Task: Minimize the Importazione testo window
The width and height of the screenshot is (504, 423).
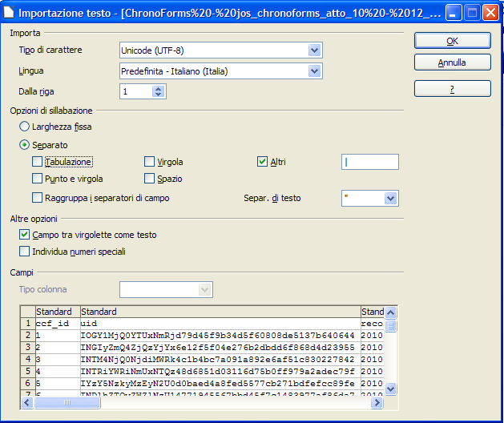Action: tap(454, 13)
